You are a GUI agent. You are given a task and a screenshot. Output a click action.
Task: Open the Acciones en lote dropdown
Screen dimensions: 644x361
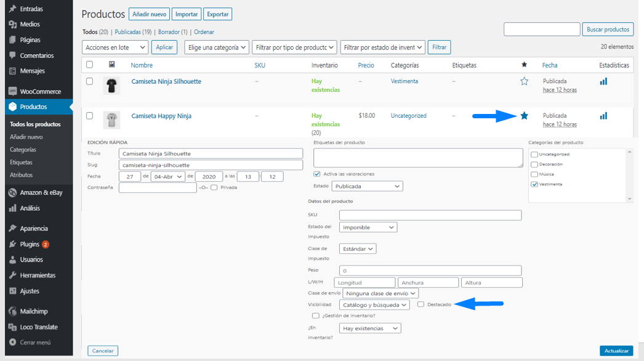click(115, 47)
